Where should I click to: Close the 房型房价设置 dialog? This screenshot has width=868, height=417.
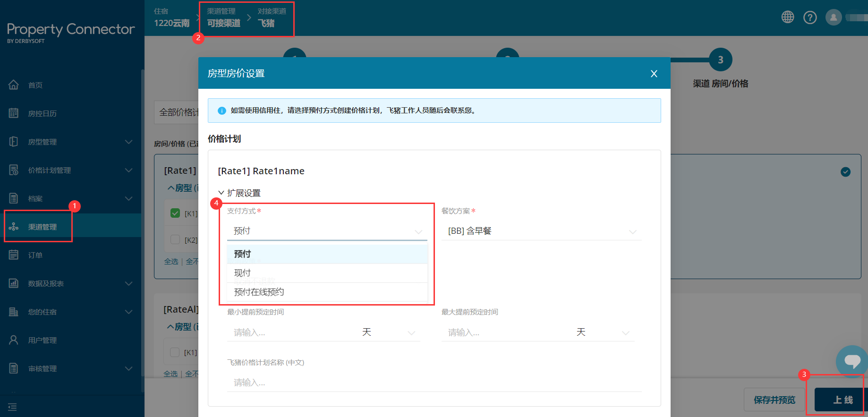point(654,74)
